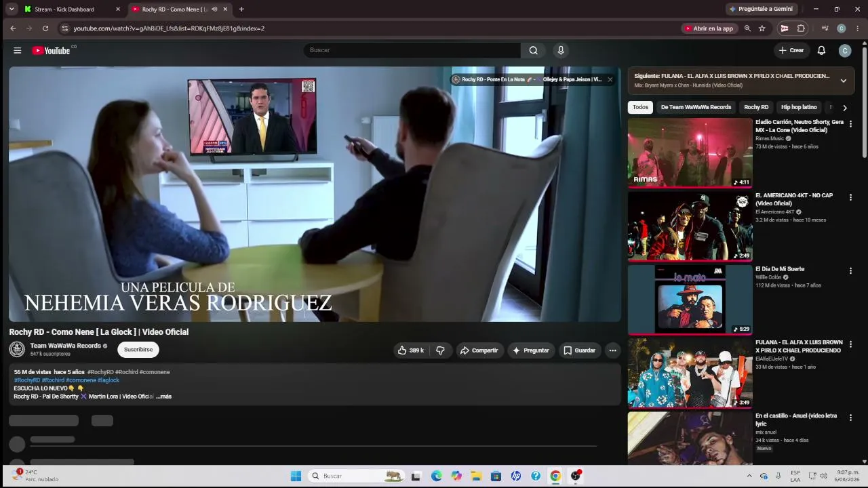Select the Todos filter chip
The image size is (868, 488).
[641, 107]
